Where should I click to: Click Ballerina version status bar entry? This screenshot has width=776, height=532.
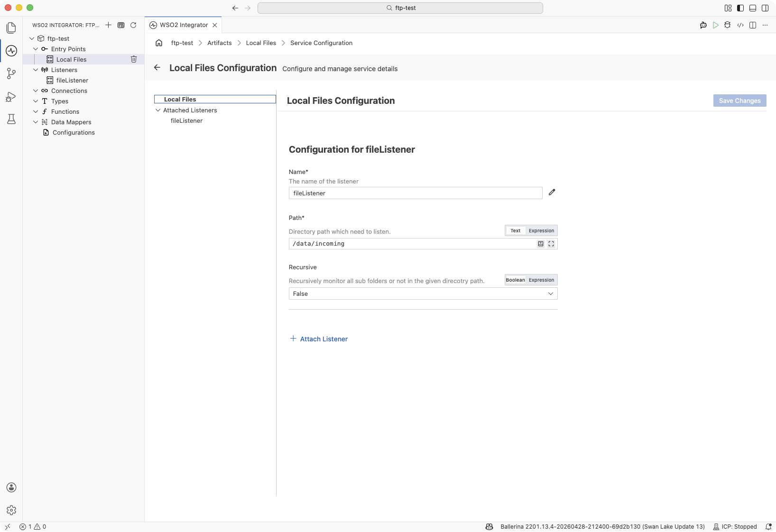(602, 526)
